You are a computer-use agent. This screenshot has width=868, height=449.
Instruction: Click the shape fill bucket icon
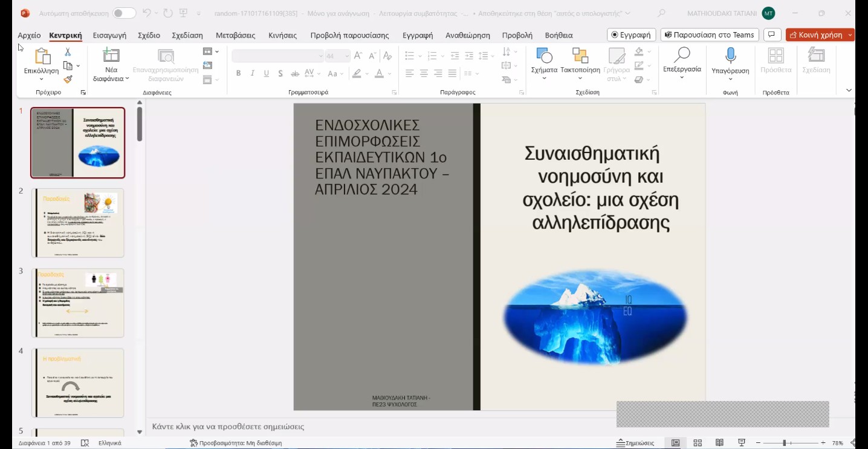(x=640, y=52)
